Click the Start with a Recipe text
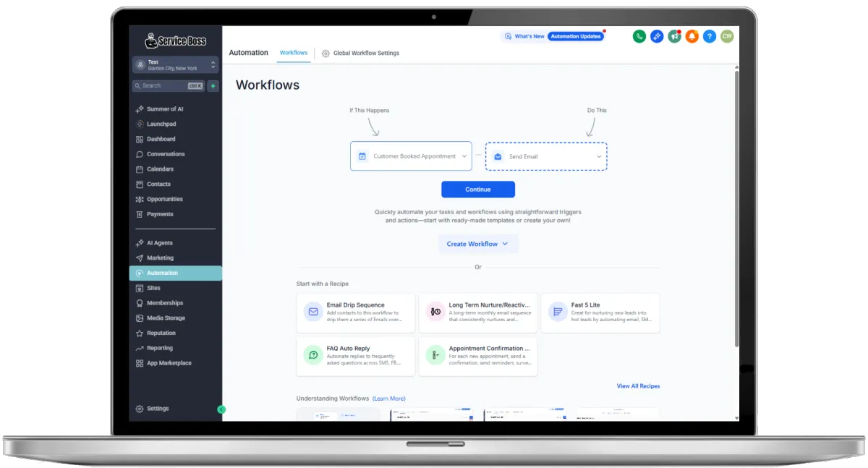Screen dimensions: 868x468 323,284
